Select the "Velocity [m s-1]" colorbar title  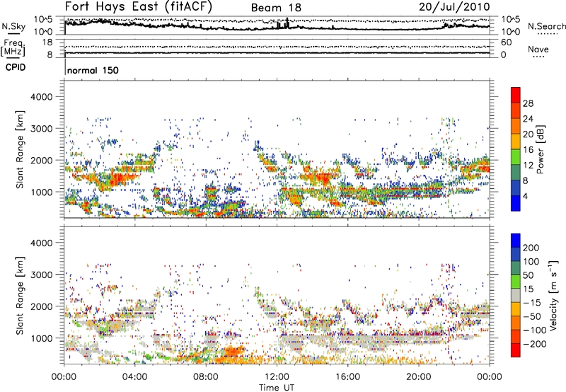point(553,295)
